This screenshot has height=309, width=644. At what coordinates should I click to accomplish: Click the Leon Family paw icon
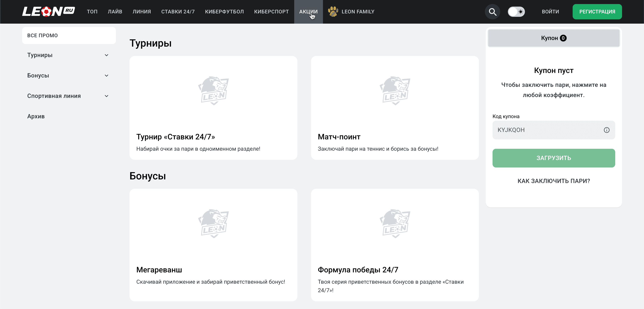point(333,11)
